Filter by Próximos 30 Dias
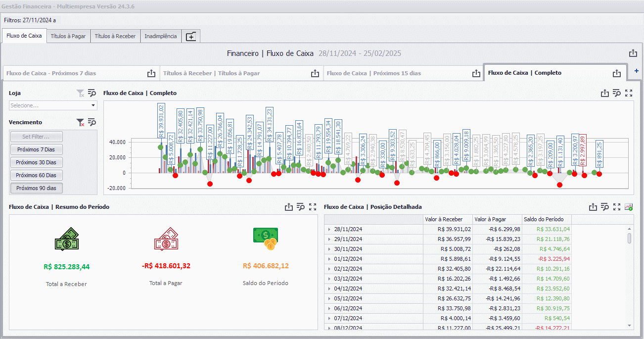The height and width of the screenshot is (339, 644). click(x=36, y=162)
